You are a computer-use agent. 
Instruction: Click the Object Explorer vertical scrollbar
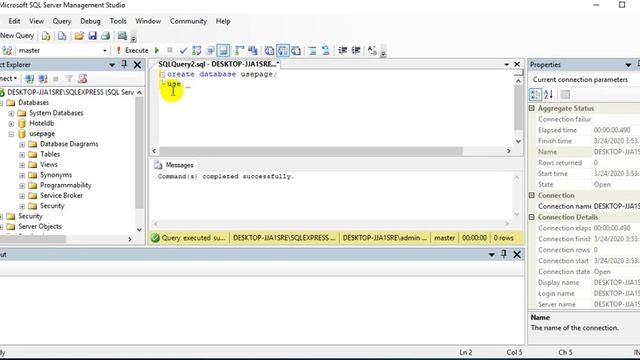pyautogui.click(x=139, y=153)
